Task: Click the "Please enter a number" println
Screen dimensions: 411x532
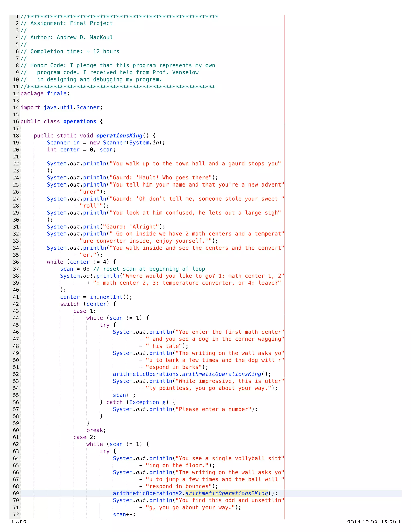Action: point(185,409)
